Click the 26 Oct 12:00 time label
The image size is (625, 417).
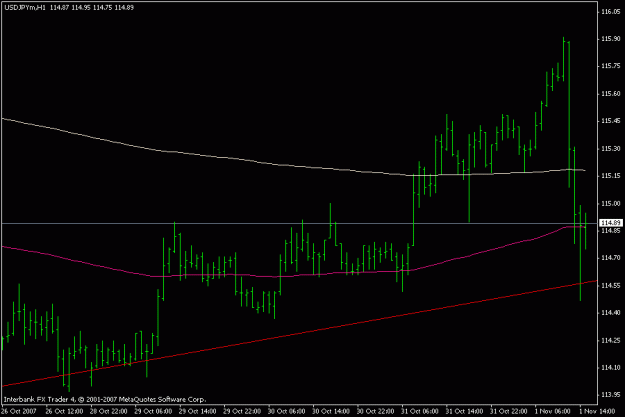(x=64, y=411)
